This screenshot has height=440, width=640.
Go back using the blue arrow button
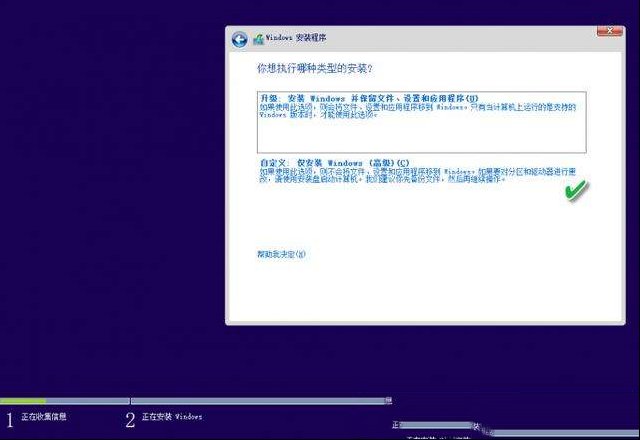coord(240,40)
